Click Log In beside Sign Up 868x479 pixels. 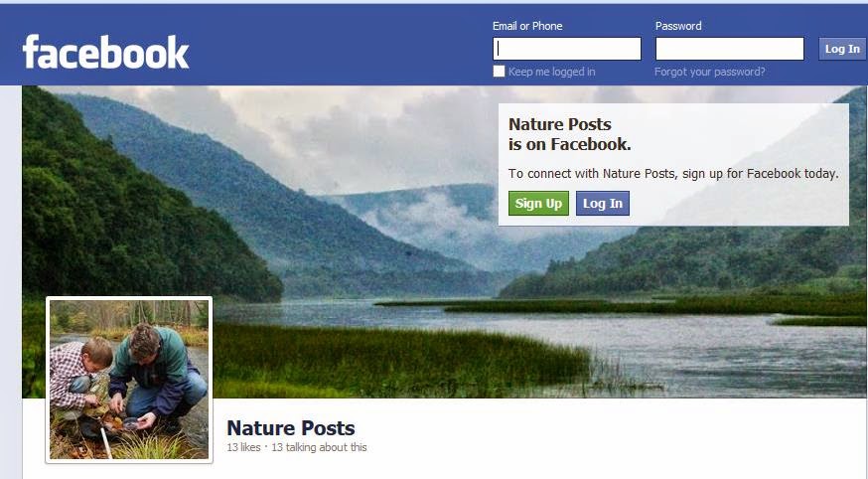603,204
